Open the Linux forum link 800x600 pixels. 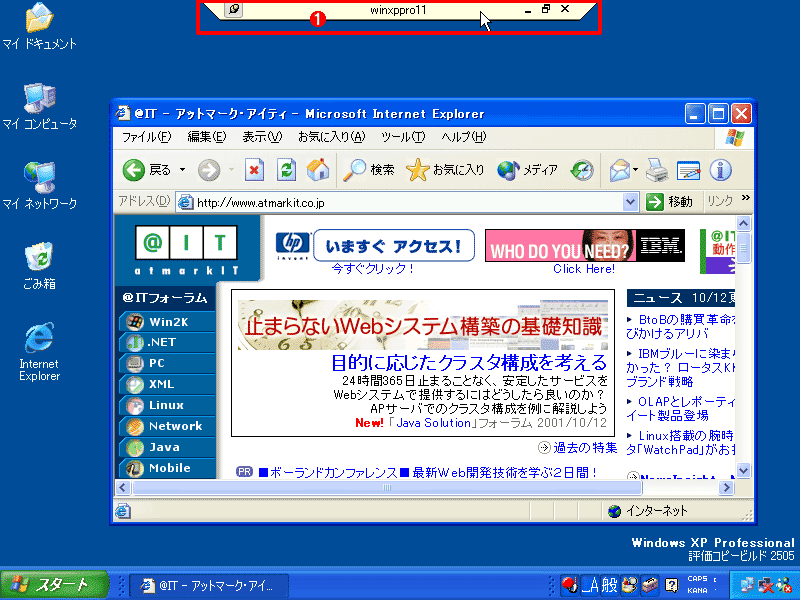pyautogui.click(x=167, y=405)
